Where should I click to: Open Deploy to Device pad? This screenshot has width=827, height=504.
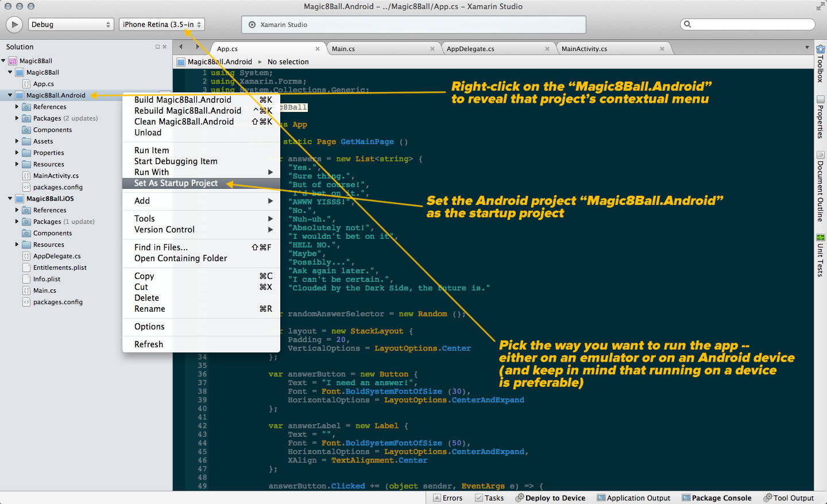[550, 498]
